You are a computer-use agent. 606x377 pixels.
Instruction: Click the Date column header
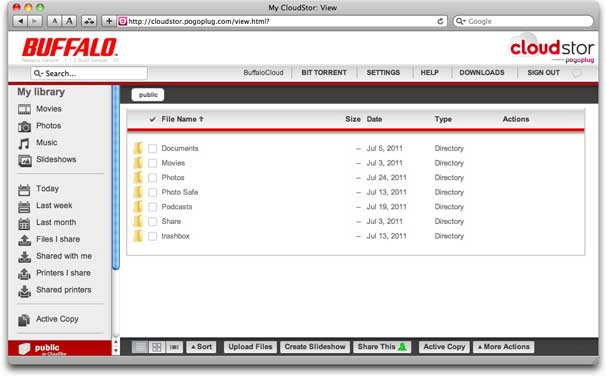[374, 119]
